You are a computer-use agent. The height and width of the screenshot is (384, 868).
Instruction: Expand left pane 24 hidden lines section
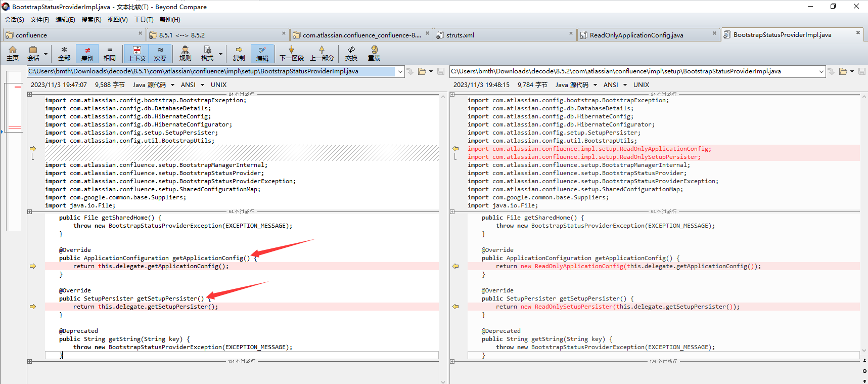point(30,94)
